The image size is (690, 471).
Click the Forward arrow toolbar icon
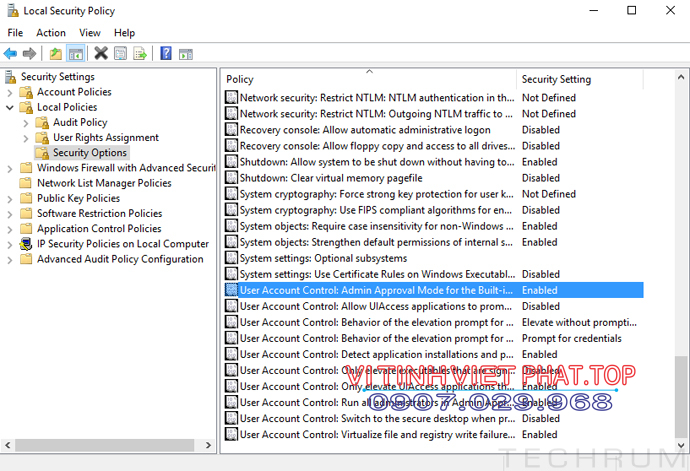click(x=30, y=53)
